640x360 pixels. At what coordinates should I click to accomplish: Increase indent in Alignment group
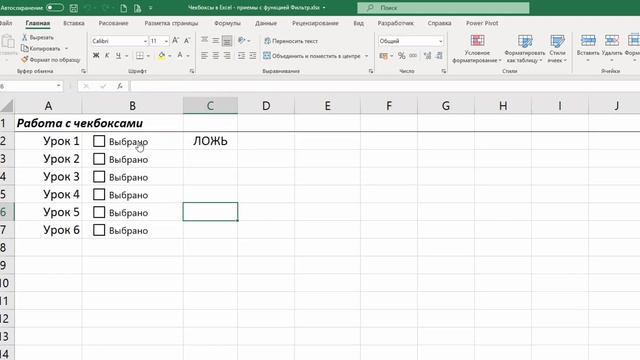pyautogui.click(x=253, y=56)
